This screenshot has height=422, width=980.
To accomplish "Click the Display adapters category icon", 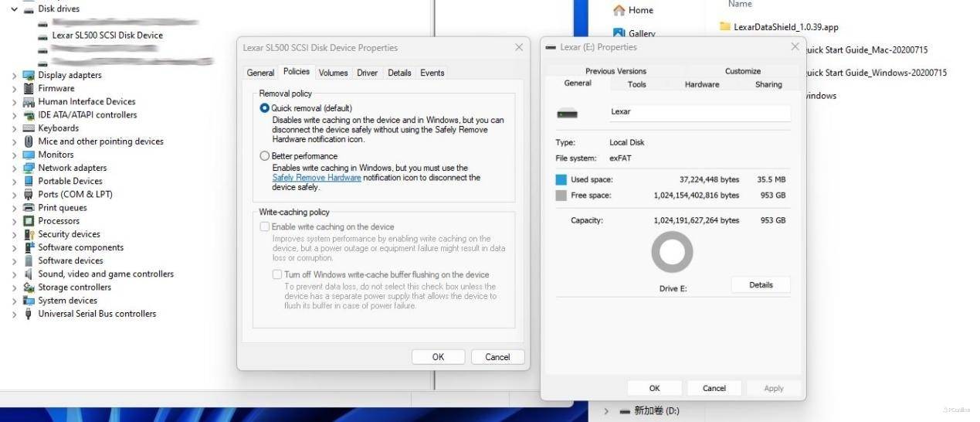I will (x=29, y=76).
